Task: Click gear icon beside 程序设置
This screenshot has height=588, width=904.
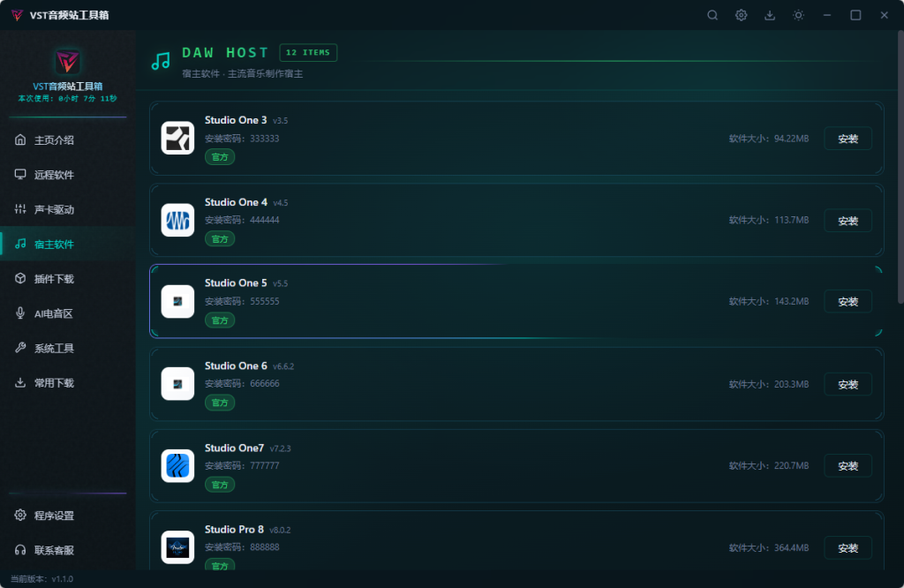Action: coord(20,515)
